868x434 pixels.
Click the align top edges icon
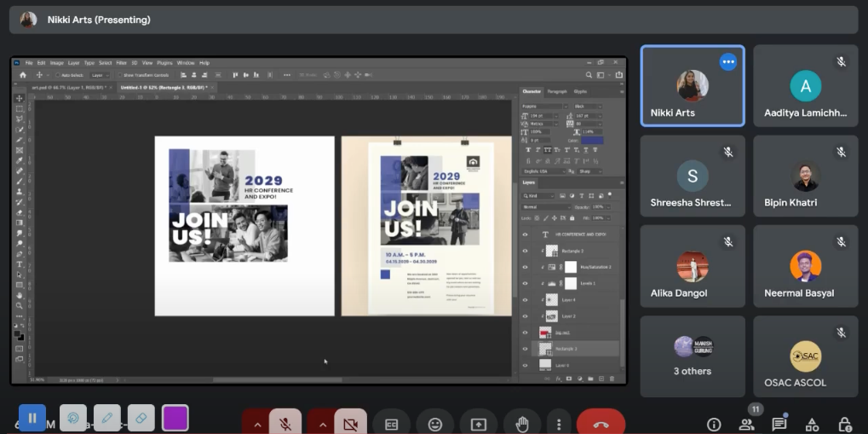tap(236, 75)
